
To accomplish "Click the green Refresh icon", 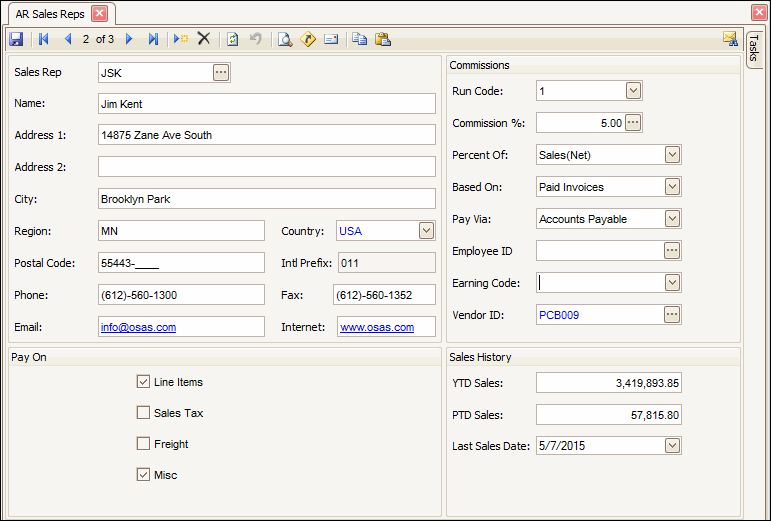I will pyautogui.click(x=232, y=39).
